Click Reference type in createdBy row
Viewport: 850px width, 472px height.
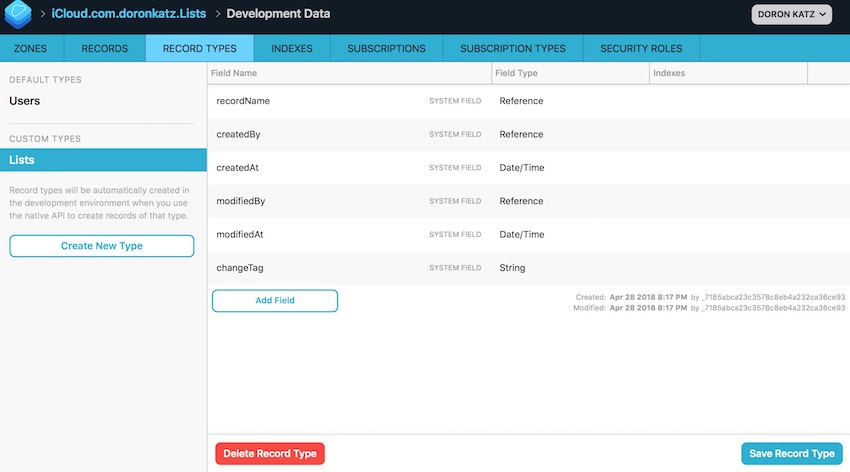(x=521, y=134)
